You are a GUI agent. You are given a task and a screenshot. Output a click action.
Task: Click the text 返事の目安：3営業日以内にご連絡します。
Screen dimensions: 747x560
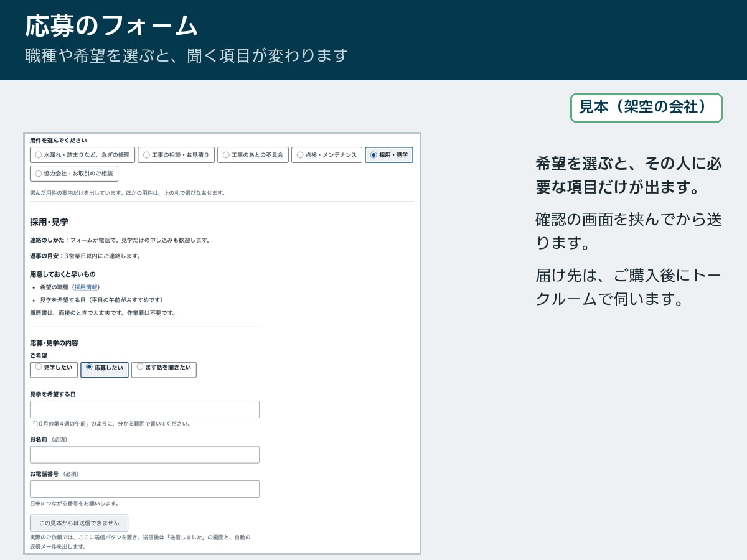85,256
